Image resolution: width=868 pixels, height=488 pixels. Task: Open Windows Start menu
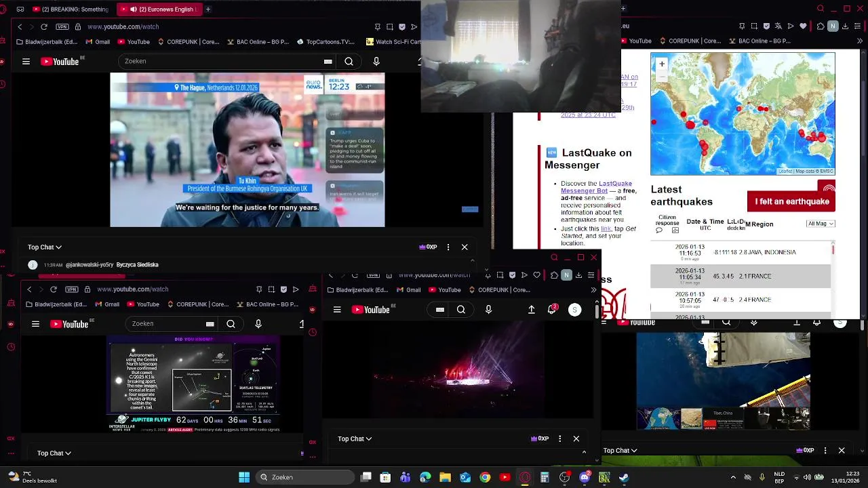click(244, 478)
